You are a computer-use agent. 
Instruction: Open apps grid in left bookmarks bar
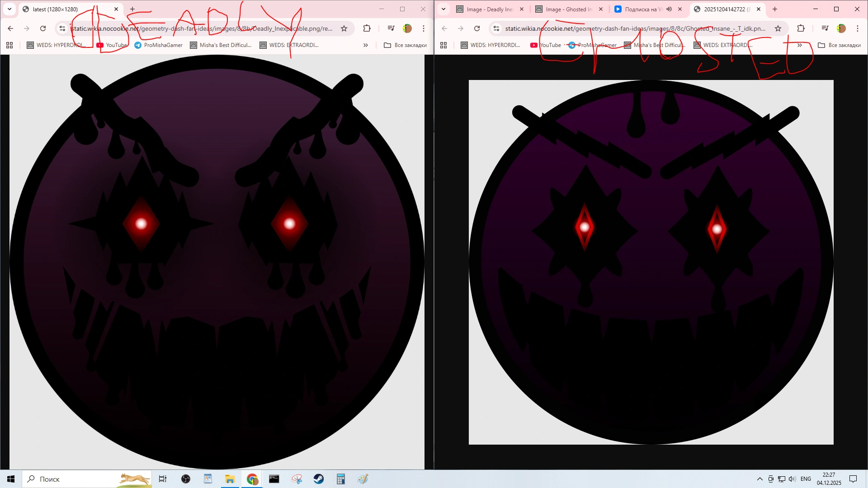(x=9, y=45)
